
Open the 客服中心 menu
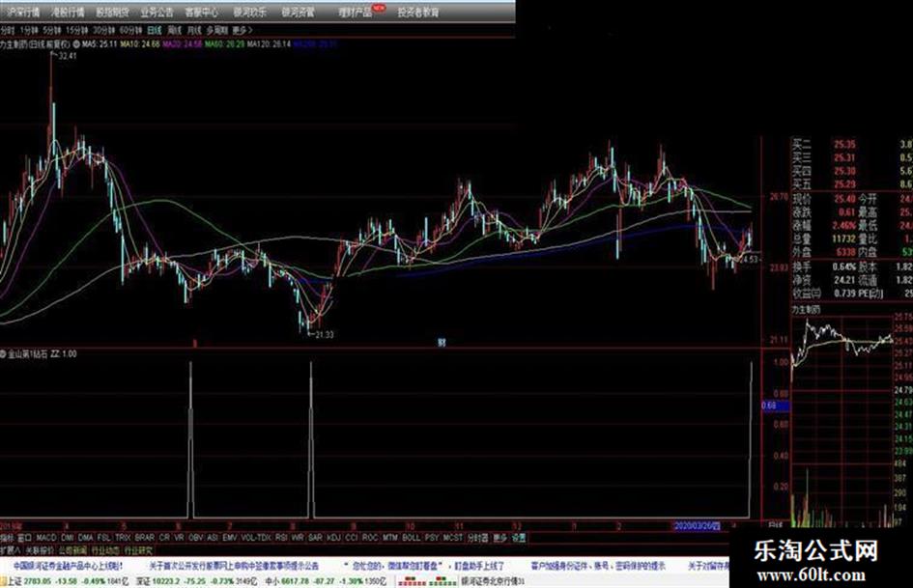[202, 12]
